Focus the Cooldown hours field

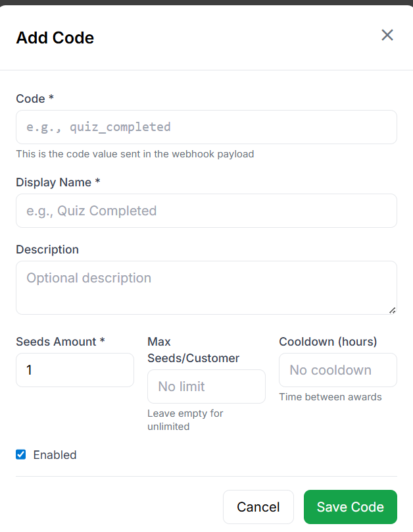(337, 370)
